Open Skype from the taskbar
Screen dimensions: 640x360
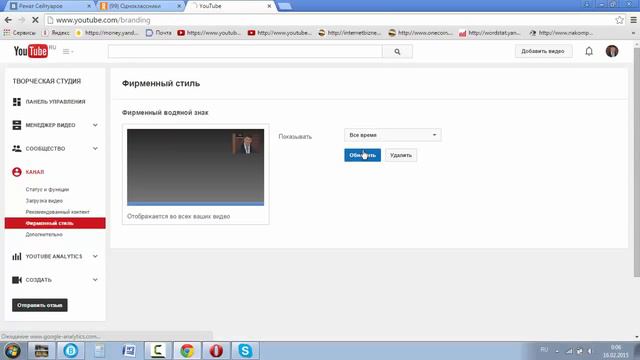(x=245, y=351)
